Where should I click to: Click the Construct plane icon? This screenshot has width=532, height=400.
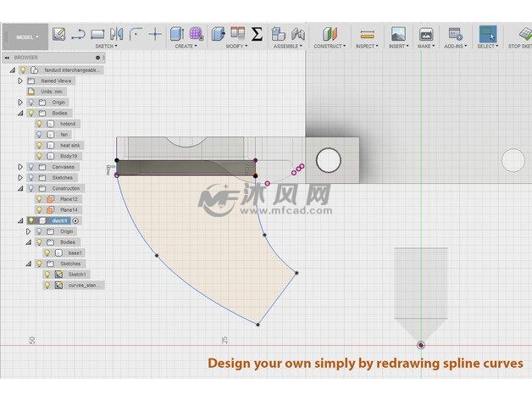coord(330,34)
